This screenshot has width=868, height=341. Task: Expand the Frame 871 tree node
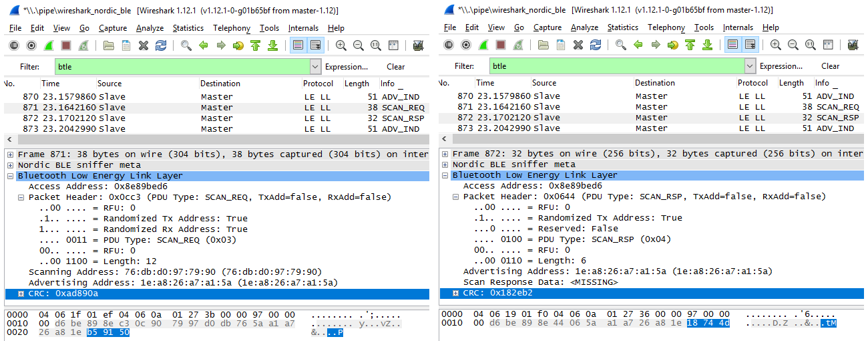(x=11, y=154)
